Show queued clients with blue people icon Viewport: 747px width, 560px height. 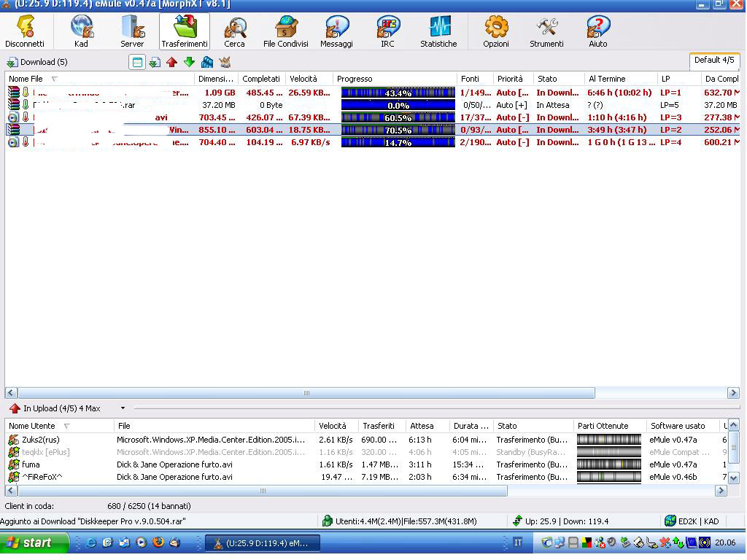[207, 62]
